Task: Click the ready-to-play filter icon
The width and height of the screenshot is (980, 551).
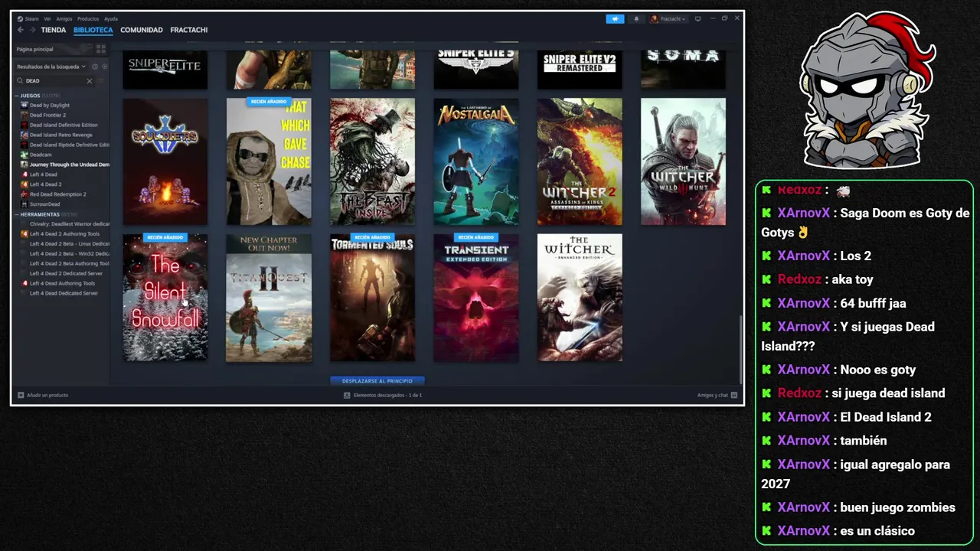Action: (105, 67)
